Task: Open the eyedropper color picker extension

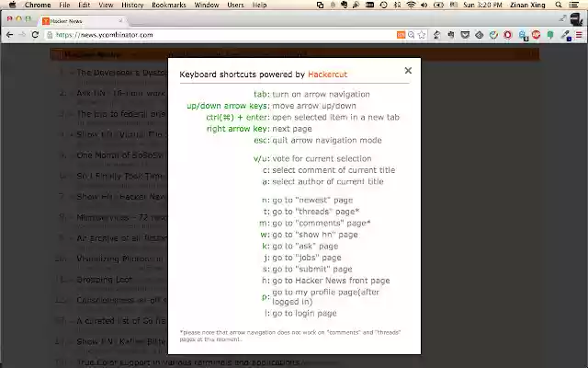Action: click(566, 35)
